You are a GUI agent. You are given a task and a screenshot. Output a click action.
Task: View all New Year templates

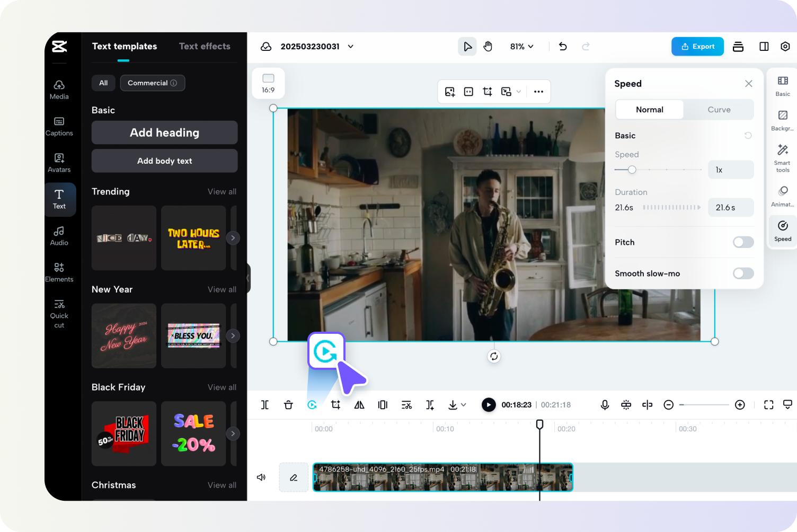click(222, 289)
